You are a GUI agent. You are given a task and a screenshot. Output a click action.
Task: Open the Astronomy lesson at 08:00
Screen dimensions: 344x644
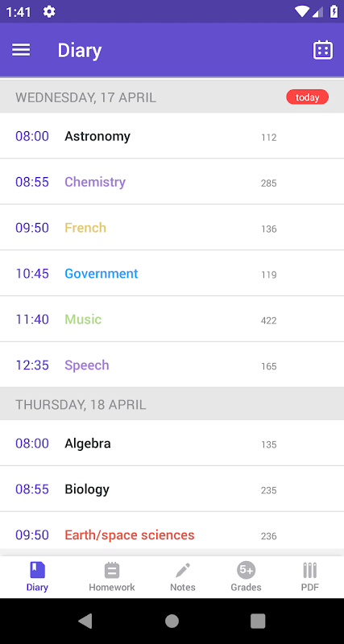coord(172,136)
